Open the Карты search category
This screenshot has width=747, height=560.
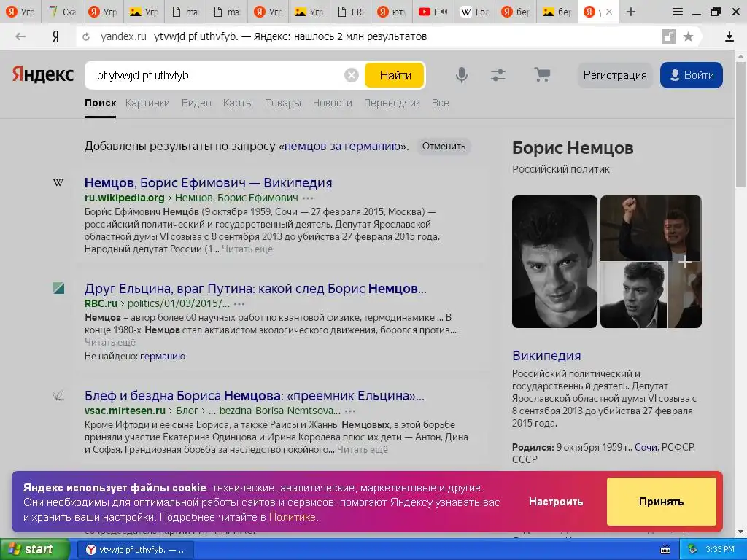238,103
